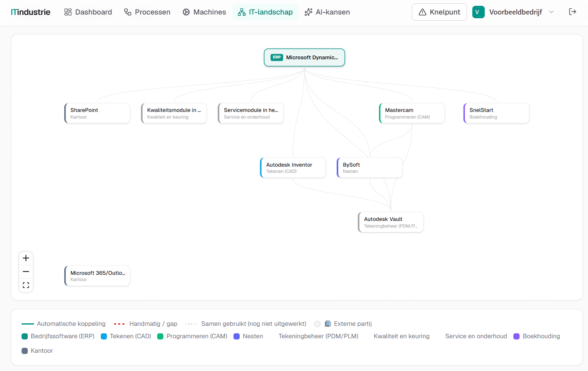Click the AI-kansen sparkle icon
588x371 pixels.
(308, 12)
